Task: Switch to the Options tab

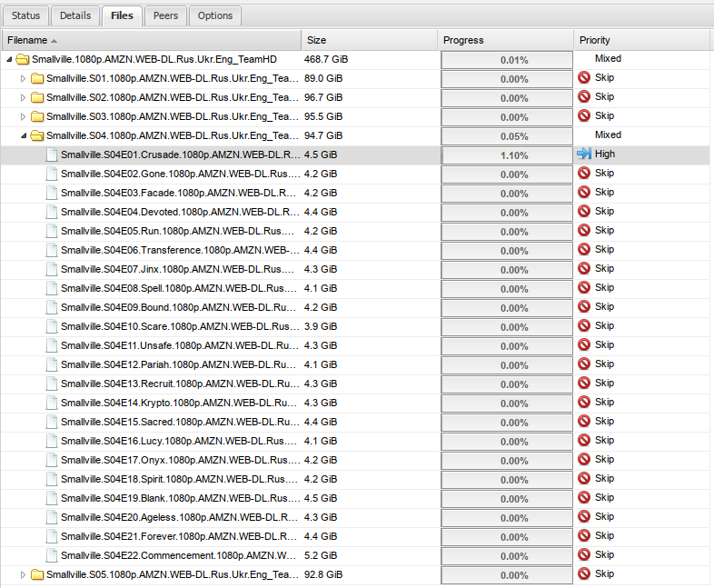Action: pos(215,16)
